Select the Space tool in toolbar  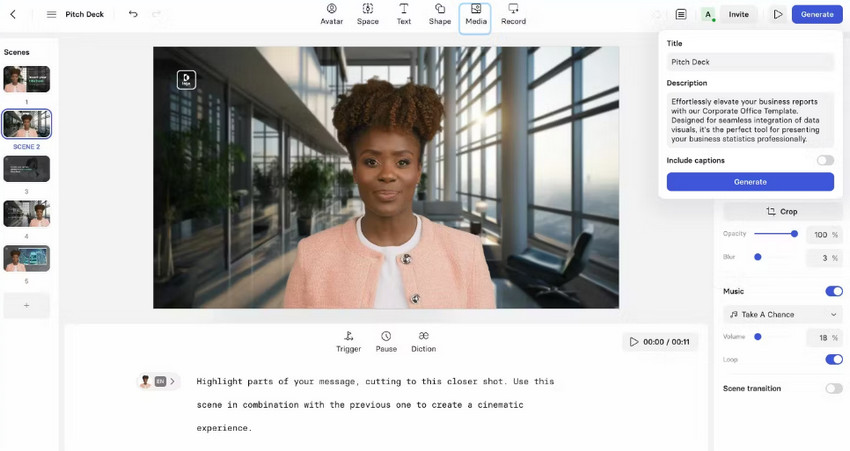[x=367, y=14]
